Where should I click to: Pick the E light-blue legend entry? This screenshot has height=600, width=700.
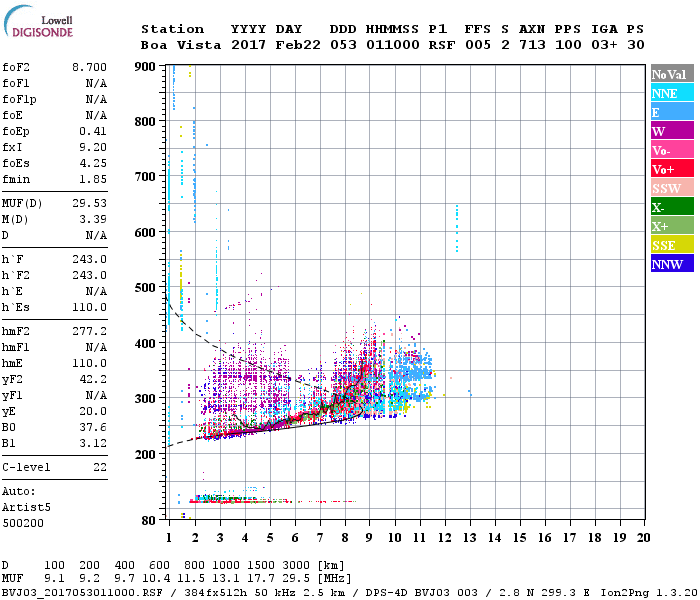(672, 112)
